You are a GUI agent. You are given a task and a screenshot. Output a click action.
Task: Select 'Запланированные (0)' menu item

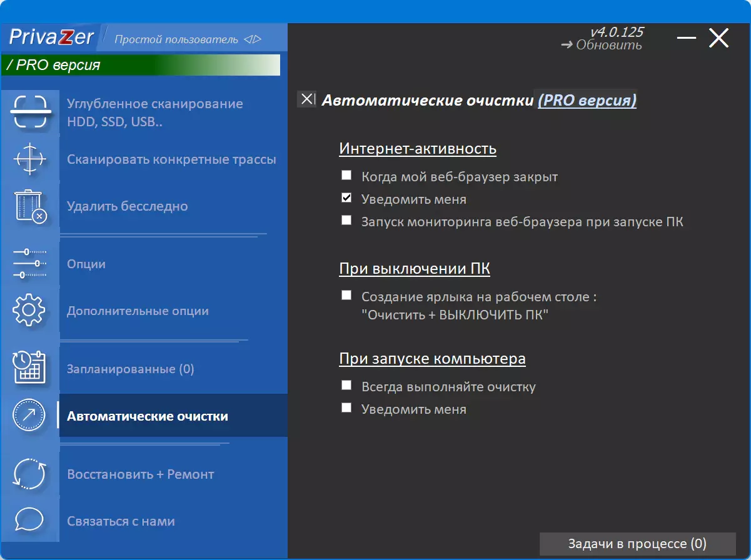tap(131, 369)
